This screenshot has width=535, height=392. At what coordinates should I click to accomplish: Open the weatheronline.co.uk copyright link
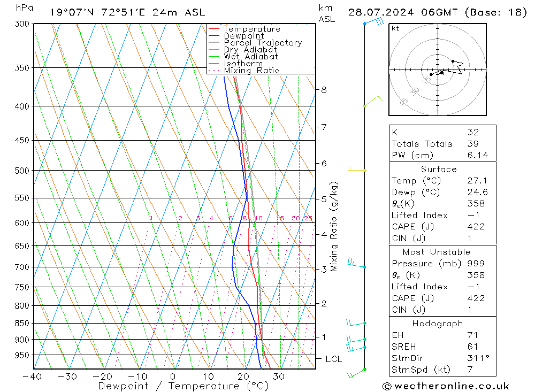(x=446, y=386)
